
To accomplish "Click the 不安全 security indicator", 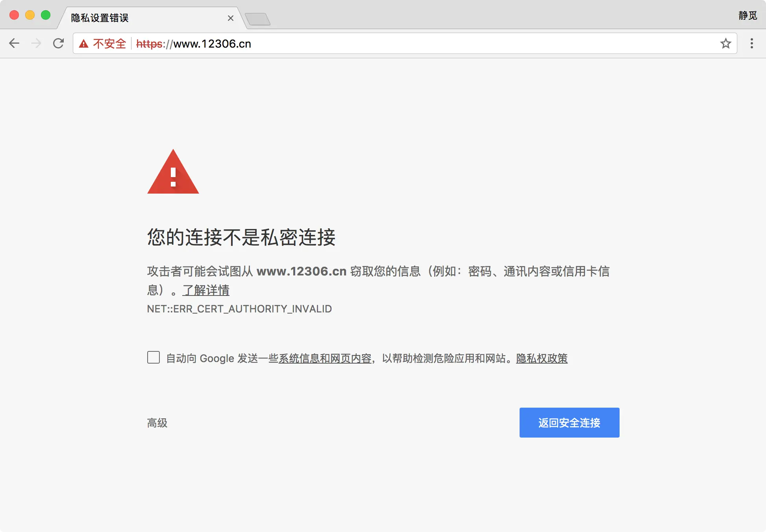I will click(109, 44).
